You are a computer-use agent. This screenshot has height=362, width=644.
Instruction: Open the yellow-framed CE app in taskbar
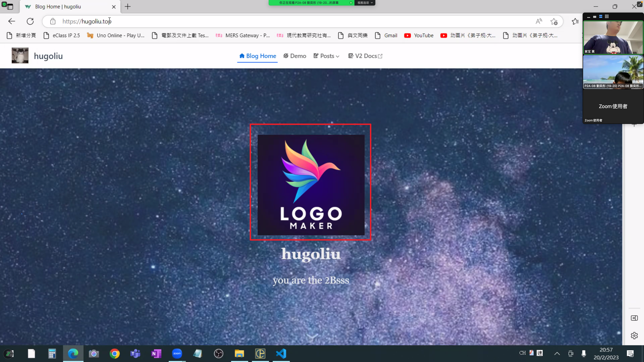click(x=260, y=353)
